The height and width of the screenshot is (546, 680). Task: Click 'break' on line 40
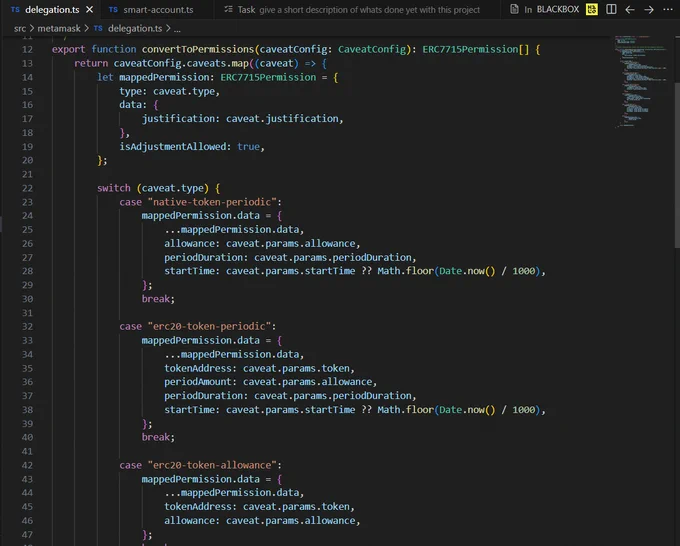point(156,437)
